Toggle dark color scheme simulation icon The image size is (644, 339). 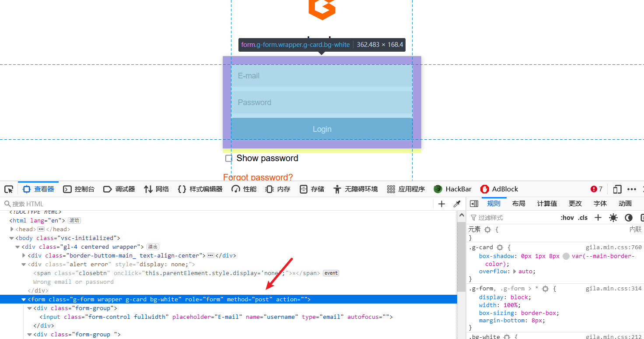629,218
